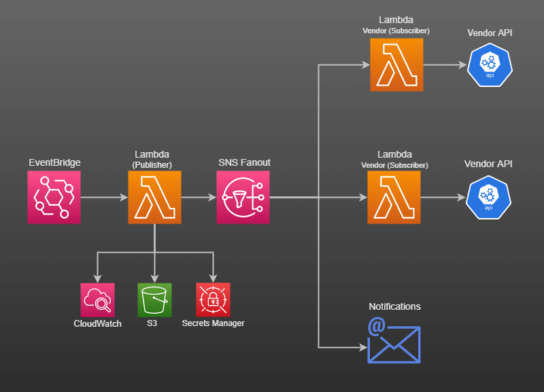The width and height of the screenshot is (544, 392).
Task: Select the upper "Vendor API" label
Action: tap(490, 33)
